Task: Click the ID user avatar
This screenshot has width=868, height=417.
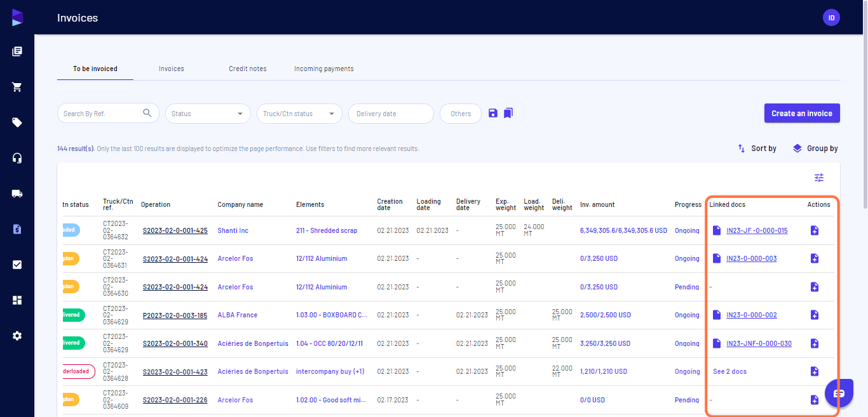Action: tap(831, 18)
